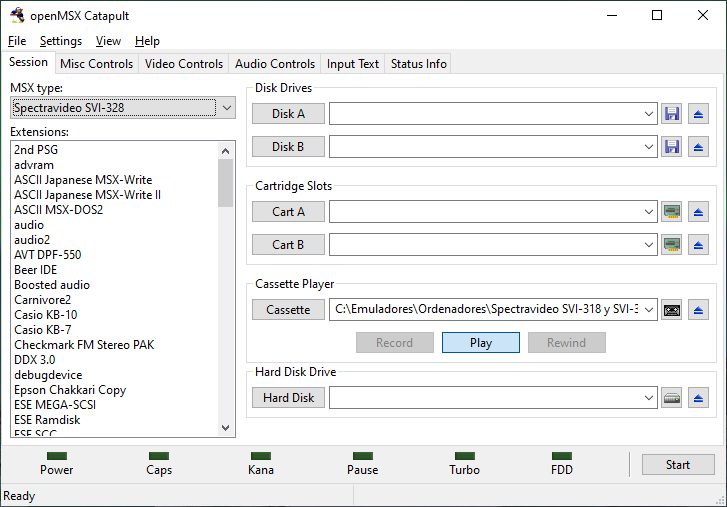Expand the Disk A image dropdown
The width and height of the screenshot is (727, 507).
tap(650, 114)
